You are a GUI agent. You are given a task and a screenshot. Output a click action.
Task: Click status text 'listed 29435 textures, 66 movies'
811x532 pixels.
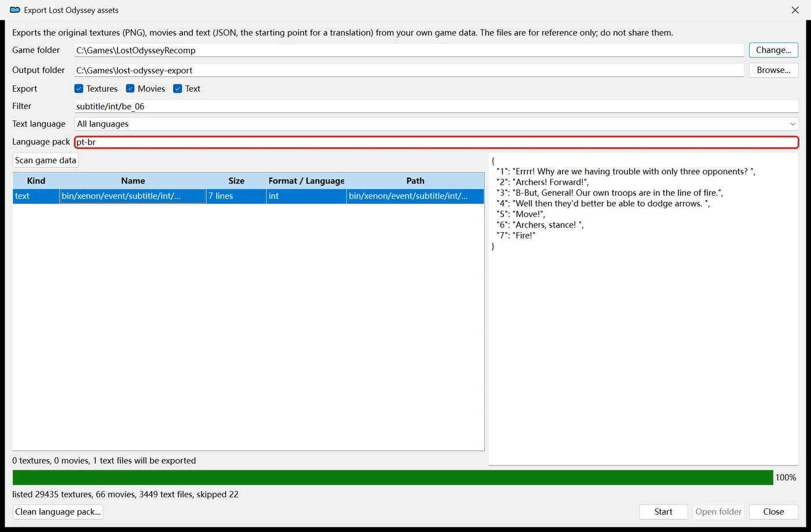74,494
